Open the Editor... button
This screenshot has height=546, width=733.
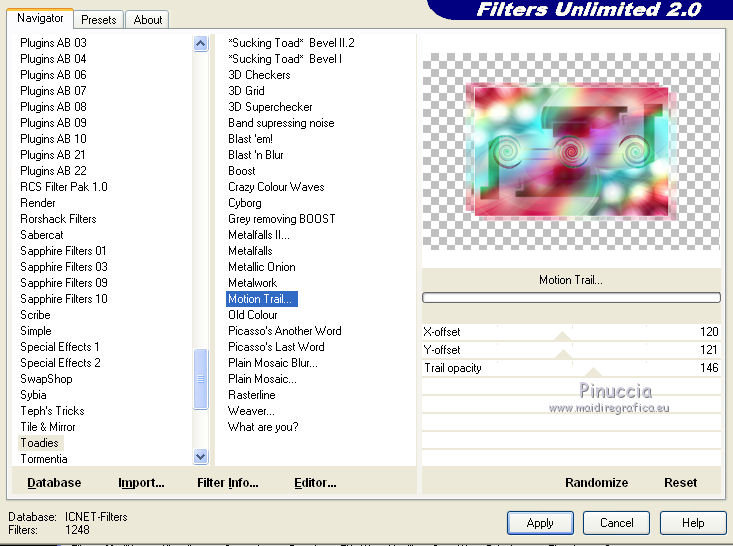pos(315,482)
